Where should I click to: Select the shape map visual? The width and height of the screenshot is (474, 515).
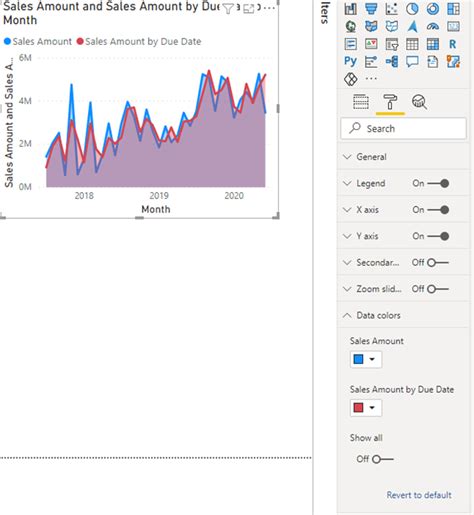pyautogui.click(x=392, y=26)
